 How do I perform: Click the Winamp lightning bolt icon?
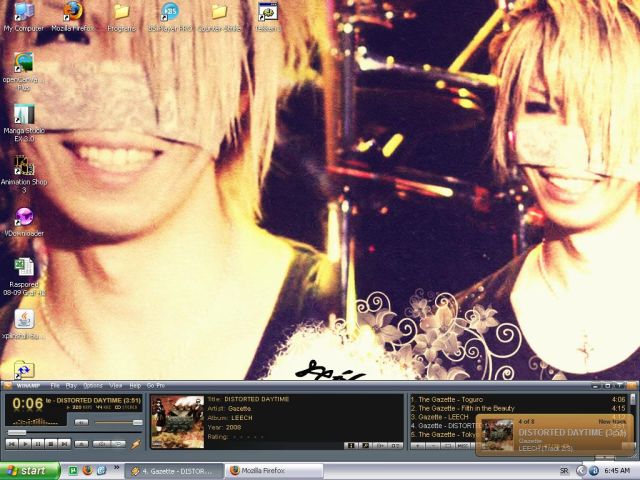[x=136, y=443]
